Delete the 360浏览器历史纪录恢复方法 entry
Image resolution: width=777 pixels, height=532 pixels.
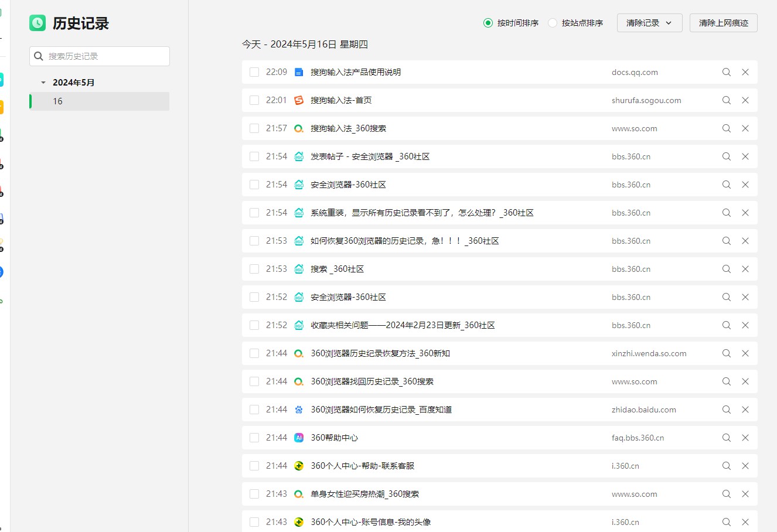tap(745, 353)
